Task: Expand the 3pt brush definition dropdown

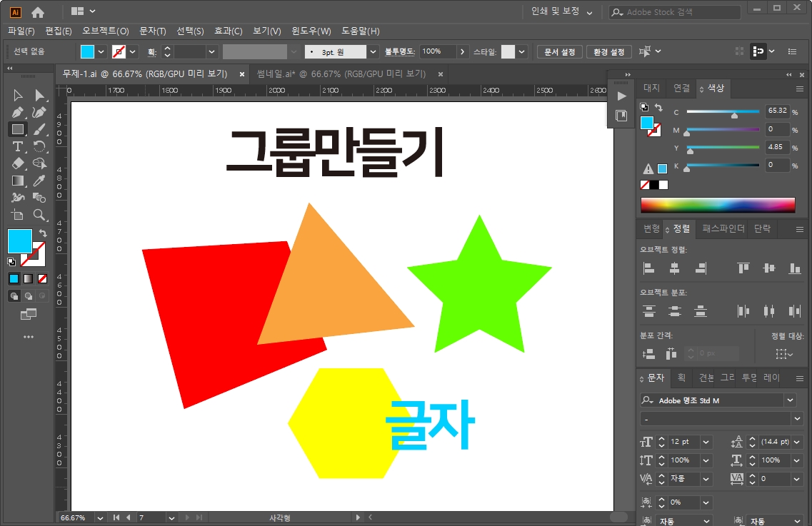Action: 373,52
